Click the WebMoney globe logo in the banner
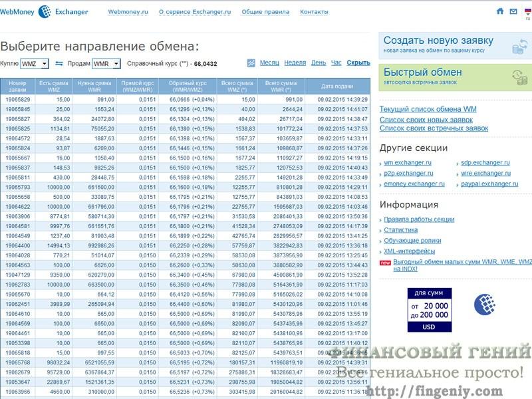Viewport: 532px width, 399px height. pyautogui.click(x=484, y=305)
